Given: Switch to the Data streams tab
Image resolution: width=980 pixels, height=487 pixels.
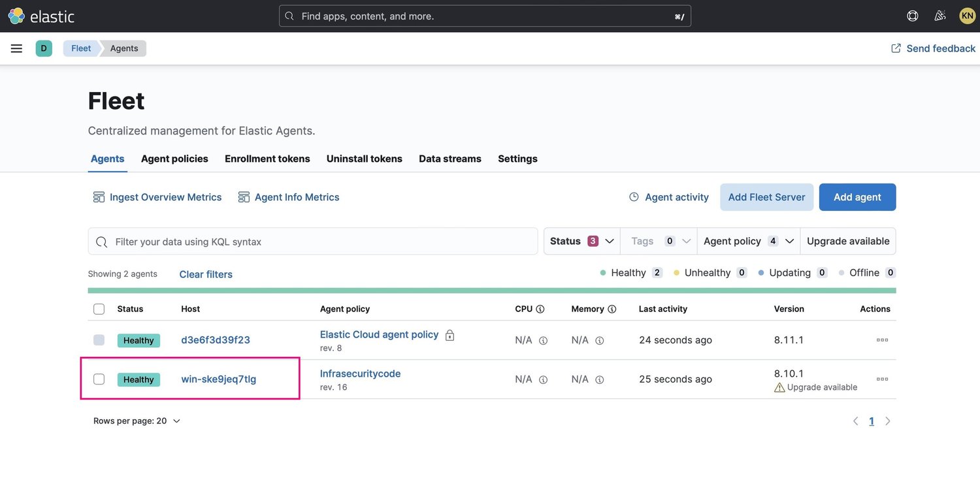Looking at the screenshot, I should click(449, 157).
